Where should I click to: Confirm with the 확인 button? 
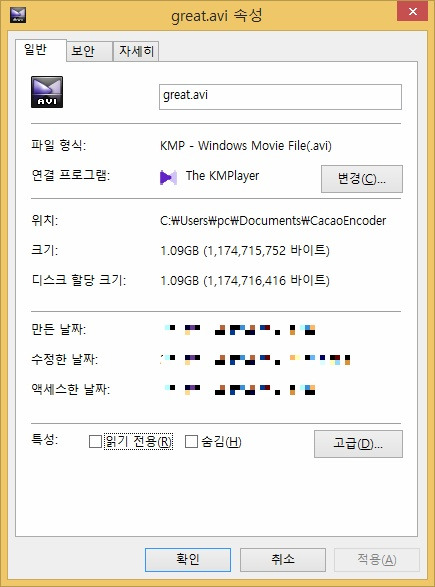188,560
